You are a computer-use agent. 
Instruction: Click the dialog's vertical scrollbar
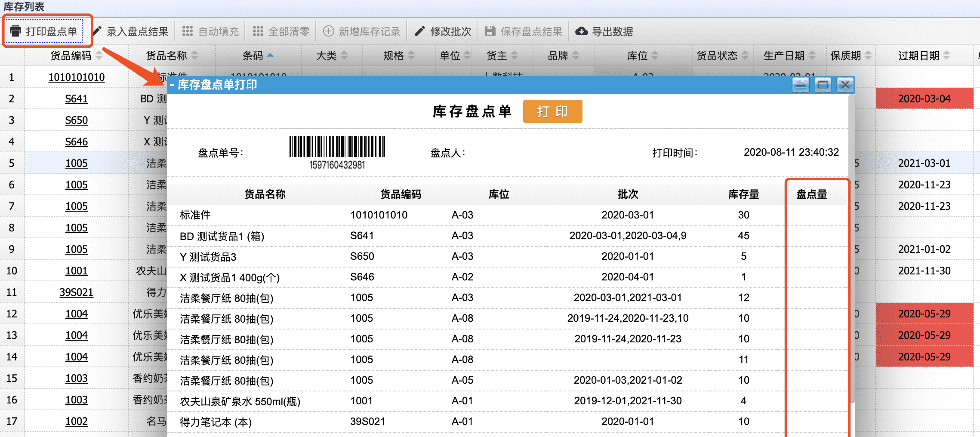pyautogui.click(x=852, y=249)
